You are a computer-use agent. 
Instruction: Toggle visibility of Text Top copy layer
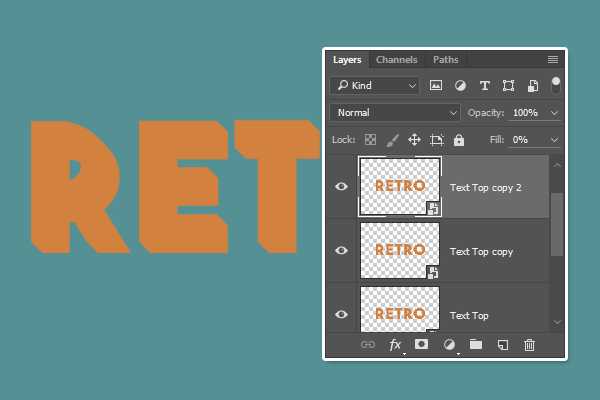tap(342, 251)
